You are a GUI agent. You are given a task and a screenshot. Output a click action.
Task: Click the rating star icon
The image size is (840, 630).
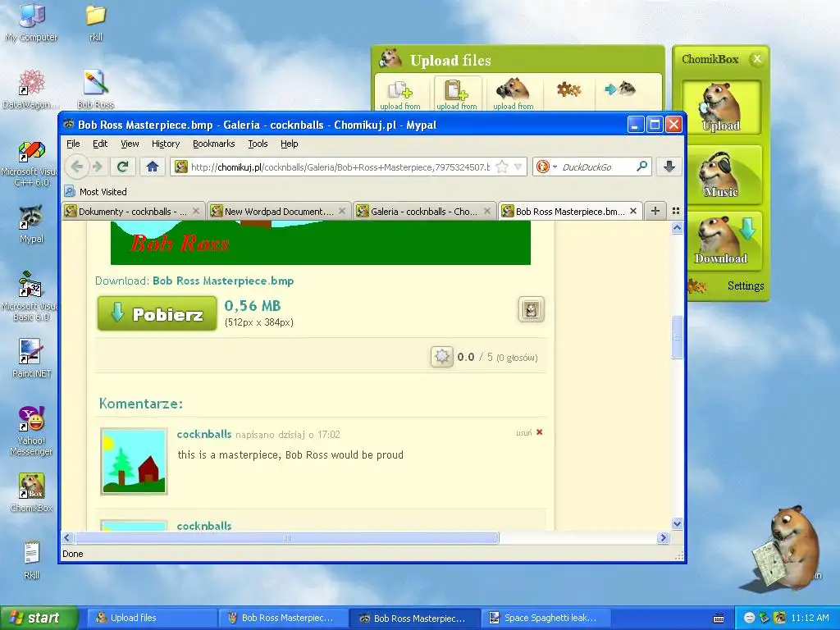click(x=442, y=357)
